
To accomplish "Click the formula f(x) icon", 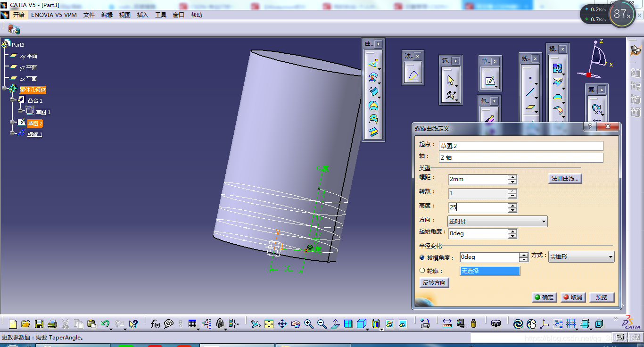I will coord(155,324).
